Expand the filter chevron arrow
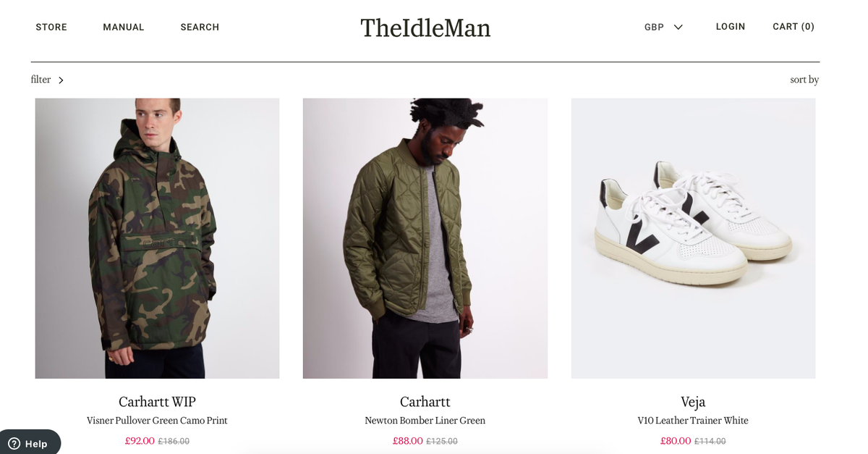This screenshot has height=454, width=868. pos(61,80)
